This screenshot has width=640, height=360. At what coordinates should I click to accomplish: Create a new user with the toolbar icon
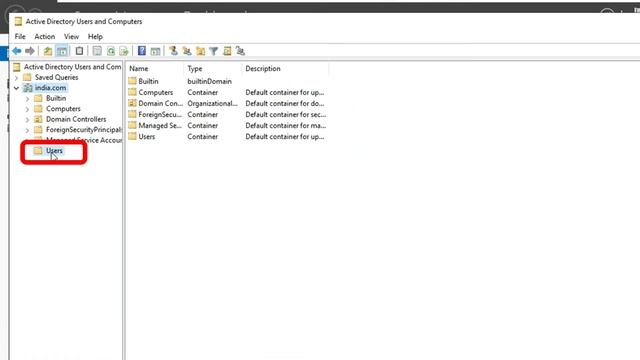tap(173, 51)
